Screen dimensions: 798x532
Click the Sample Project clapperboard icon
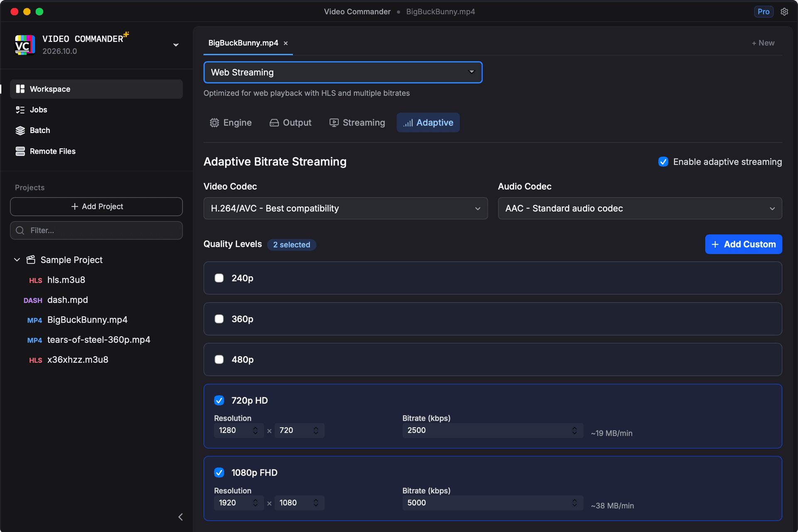[x=31, y=260]
